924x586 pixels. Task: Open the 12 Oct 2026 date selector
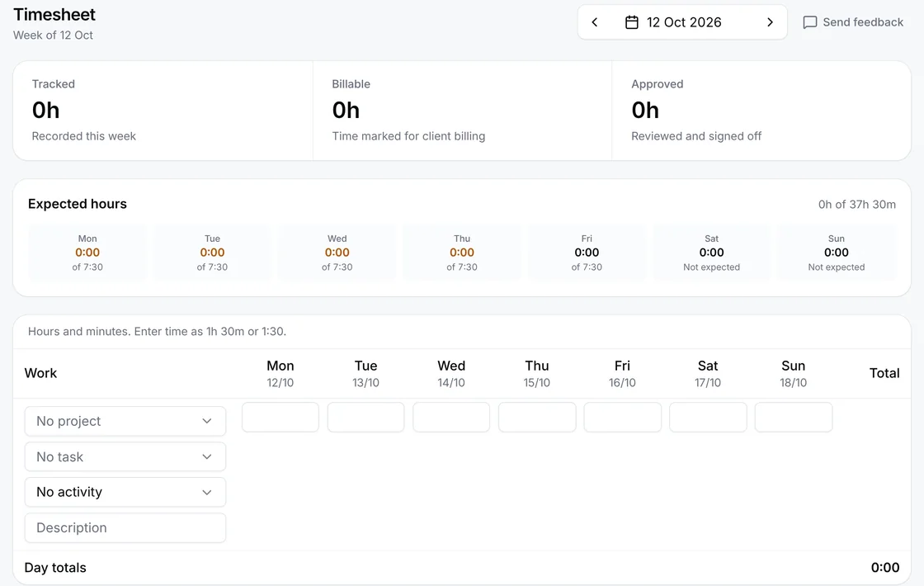(x=682, y=22)
